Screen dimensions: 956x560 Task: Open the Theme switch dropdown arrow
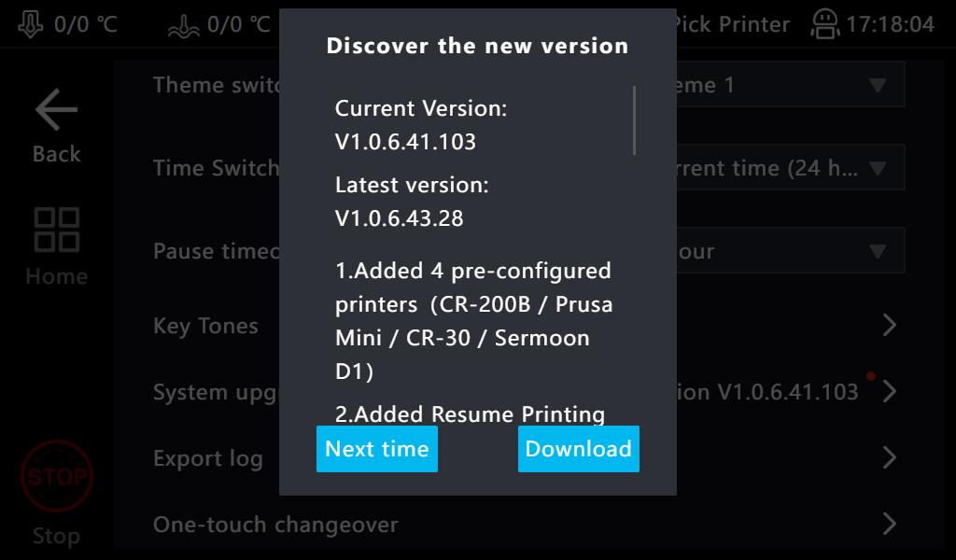(877, 85)
